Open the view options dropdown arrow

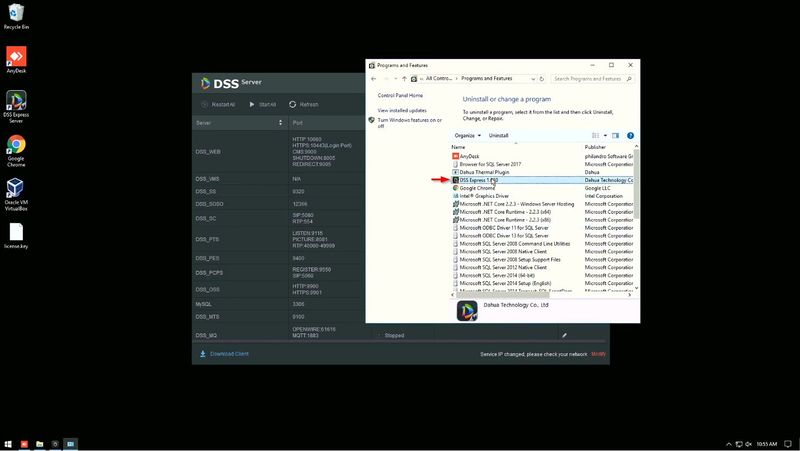(x=605, y=136)
